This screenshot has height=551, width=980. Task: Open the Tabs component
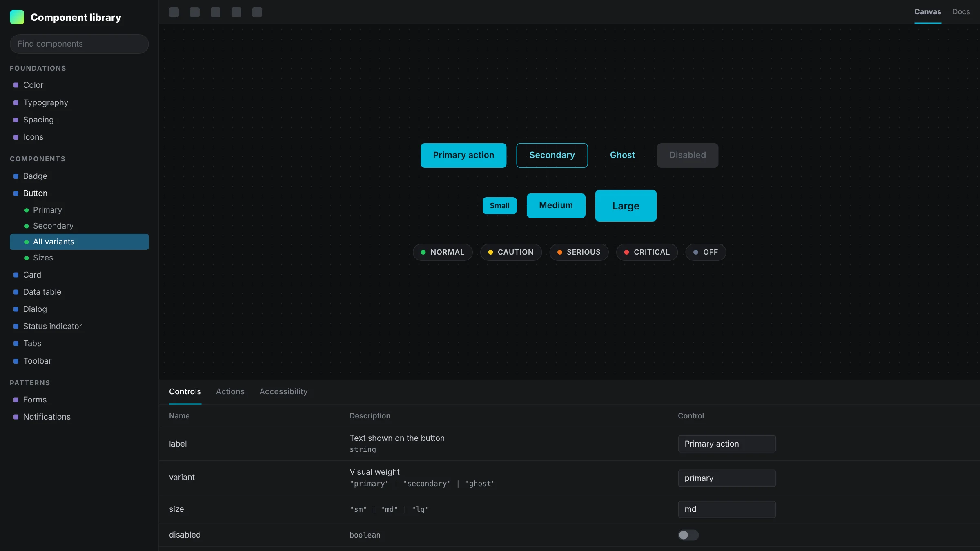(x=79, y=343)
